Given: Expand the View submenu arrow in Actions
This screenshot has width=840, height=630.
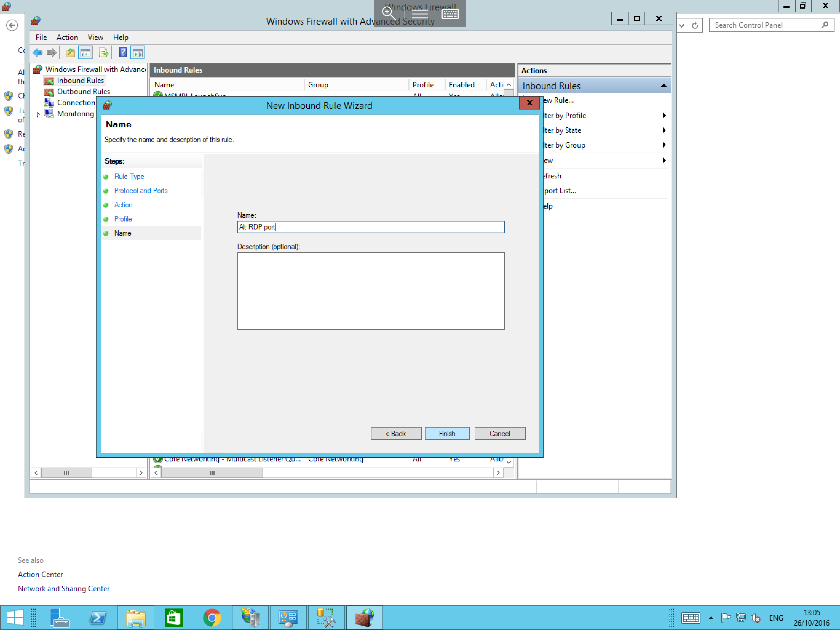Looking at the screenshot, I should (664, 160).
